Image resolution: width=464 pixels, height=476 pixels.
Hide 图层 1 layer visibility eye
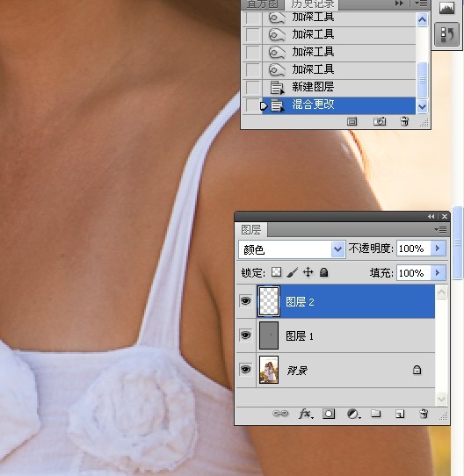(246, 335)
